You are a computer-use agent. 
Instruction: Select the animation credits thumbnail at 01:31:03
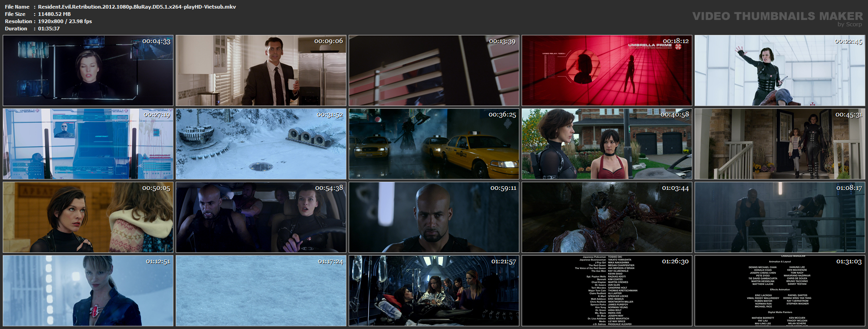[x=780, y=291]
